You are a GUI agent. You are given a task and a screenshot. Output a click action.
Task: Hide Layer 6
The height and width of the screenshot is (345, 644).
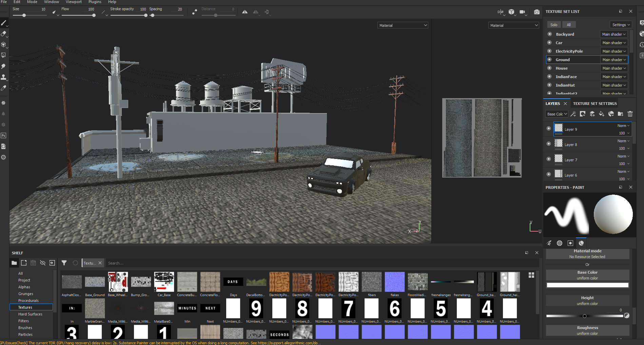coord(549,174)
